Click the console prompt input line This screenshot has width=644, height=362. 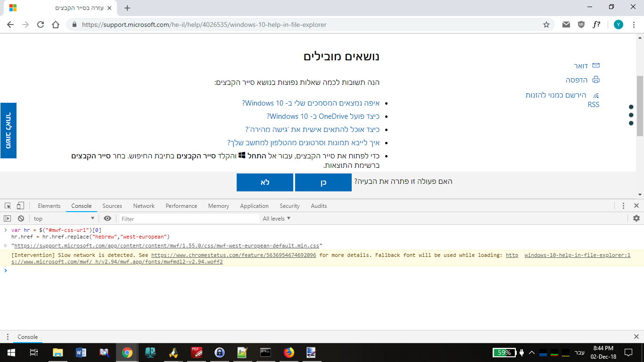(322, 271)
